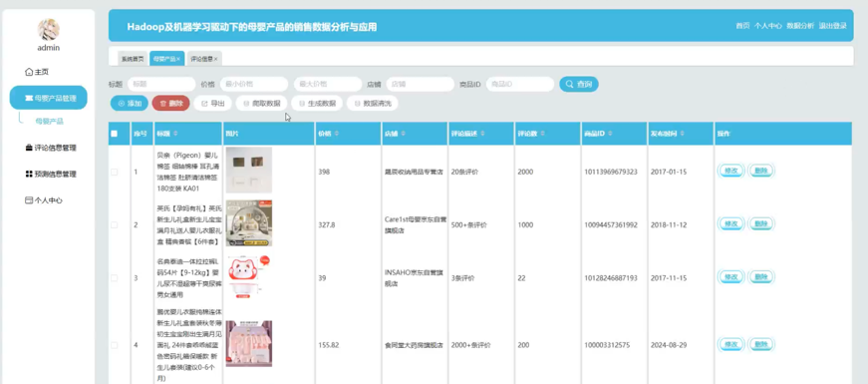
Task: Click the 查询 search button
Action: [x=578, y=84]
